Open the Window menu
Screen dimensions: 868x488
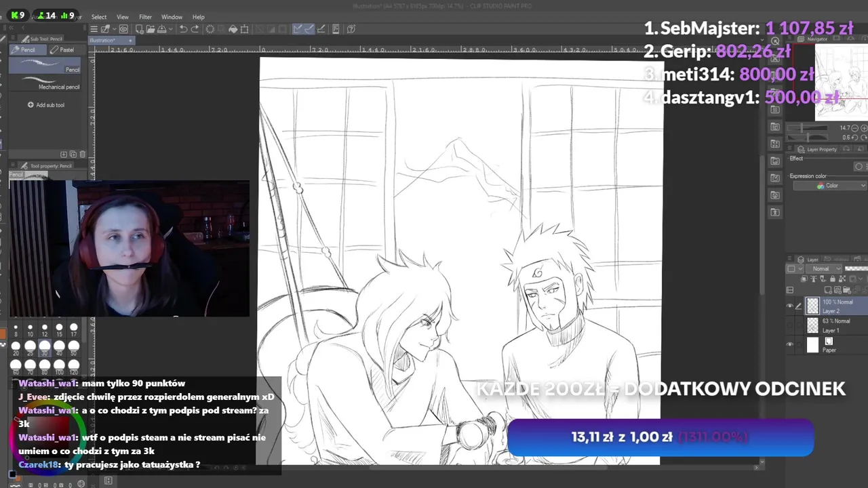coord(172,17)
